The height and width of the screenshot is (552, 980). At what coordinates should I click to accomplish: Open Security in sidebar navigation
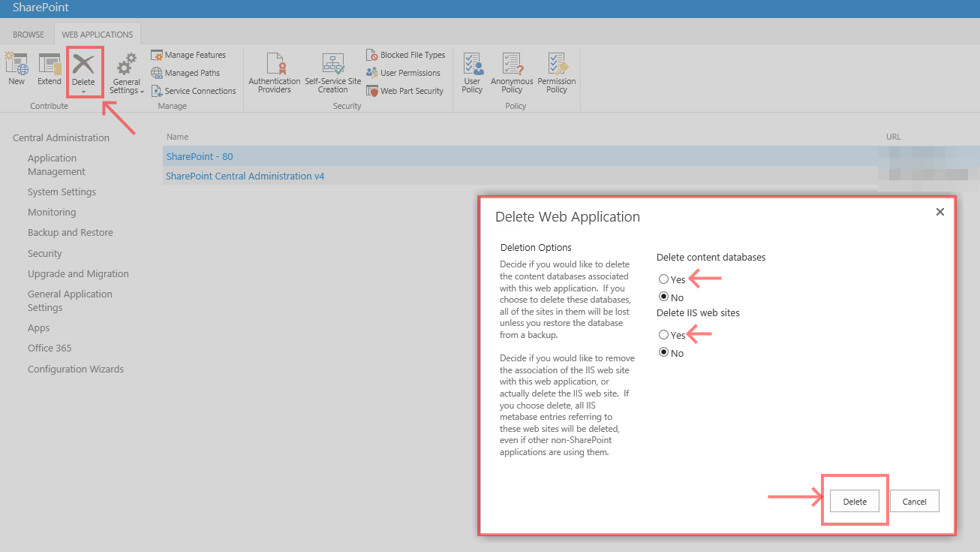45,253
